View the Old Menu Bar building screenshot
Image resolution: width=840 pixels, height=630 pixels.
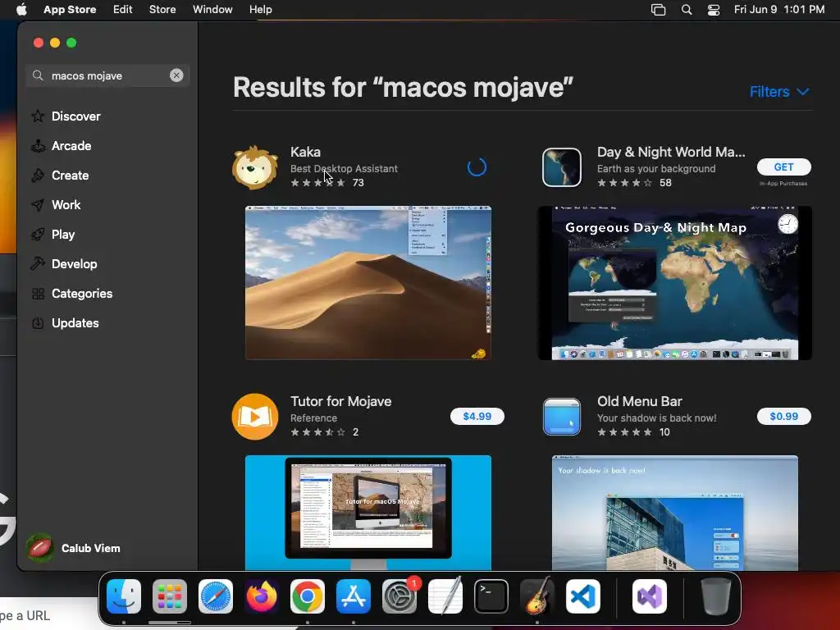point(675,512)
